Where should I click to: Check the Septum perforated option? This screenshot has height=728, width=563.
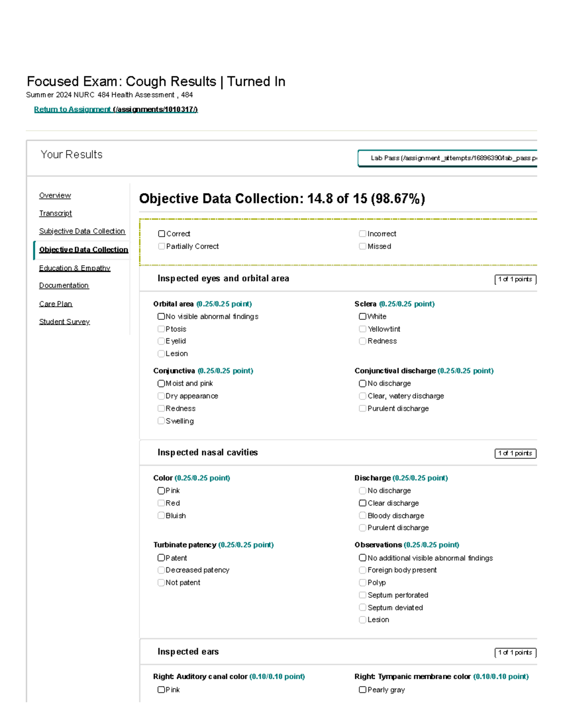tap(363, 595)
